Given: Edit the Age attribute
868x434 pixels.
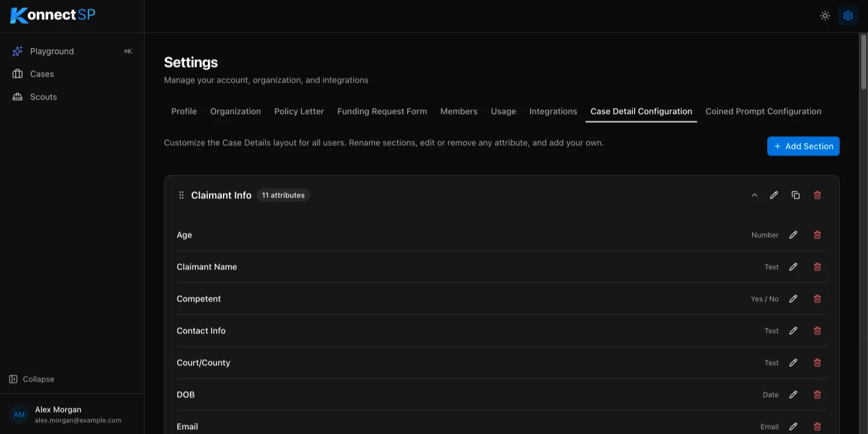Looking at the screenshot, I should (x=793, y=235).
